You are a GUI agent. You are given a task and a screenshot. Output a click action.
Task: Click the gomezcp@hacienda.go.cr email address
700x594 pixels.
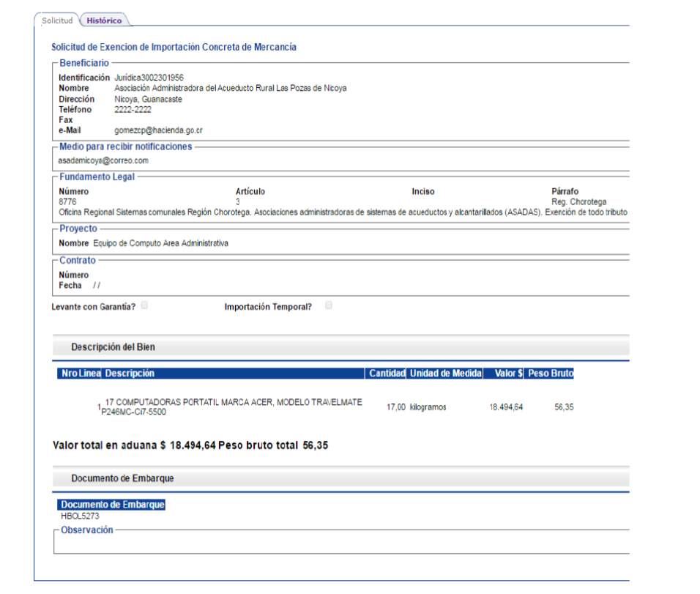point(158,130)
